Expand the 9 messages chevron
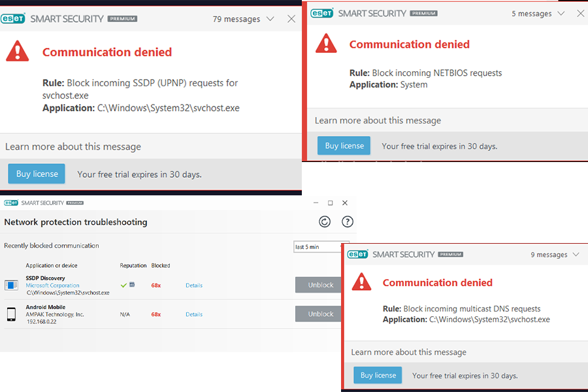The height and width of the screenshot is (392, 588). [576, 254]
